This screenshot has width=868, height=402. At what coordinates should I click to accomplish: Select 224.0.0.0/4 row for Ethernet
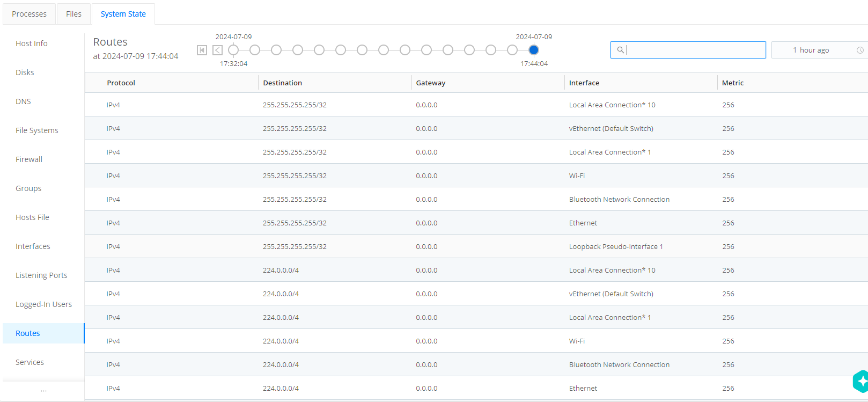tap(476, 388)
